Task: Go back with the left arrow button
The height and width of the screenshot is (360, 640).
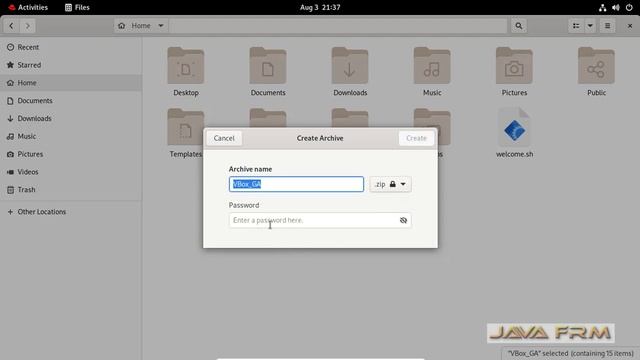Action: point(11,26)
